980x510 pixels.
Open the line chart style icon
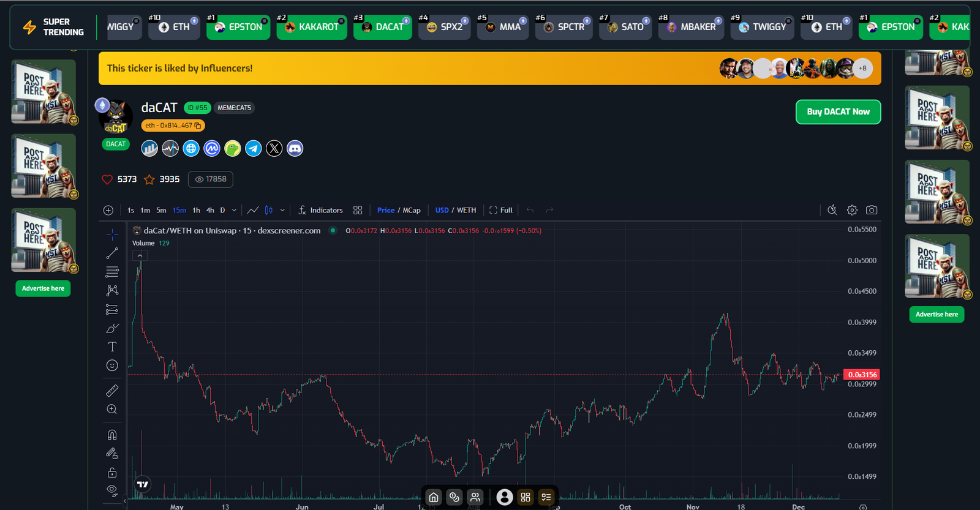[252, 210]
